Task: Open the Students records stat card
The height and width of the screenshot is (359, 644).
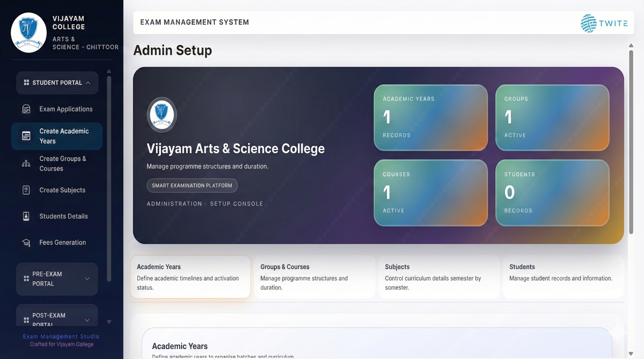Action: point(552,193)
